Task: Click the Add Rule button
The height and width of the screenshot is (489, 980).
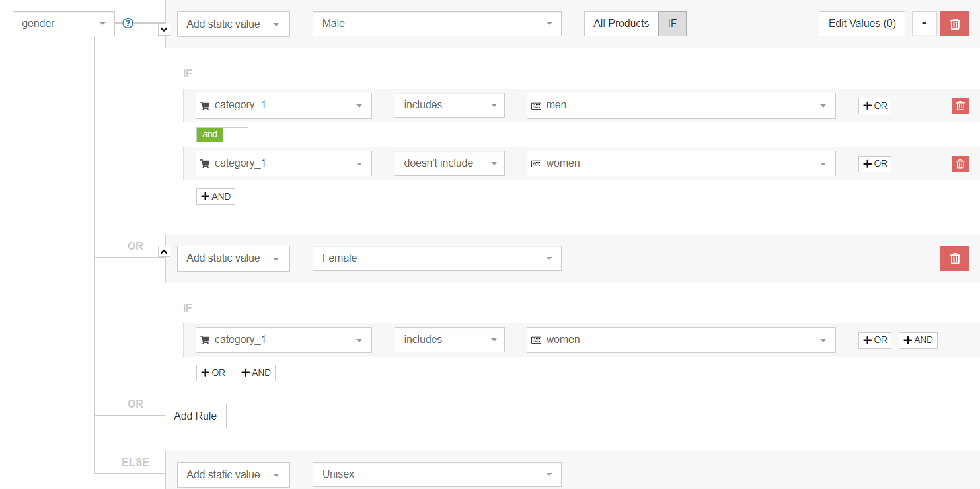Action: point(195,416)
